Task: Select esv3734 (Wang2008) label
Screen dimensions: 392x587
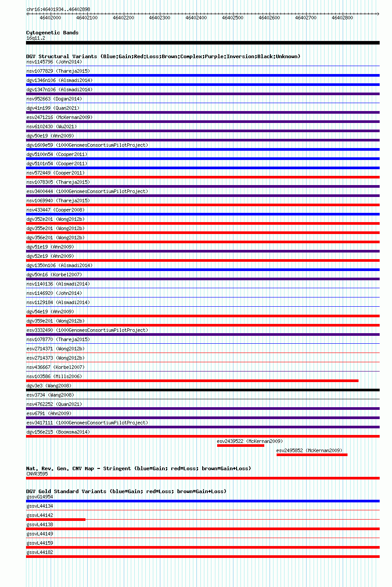Action: coord(50,395)
